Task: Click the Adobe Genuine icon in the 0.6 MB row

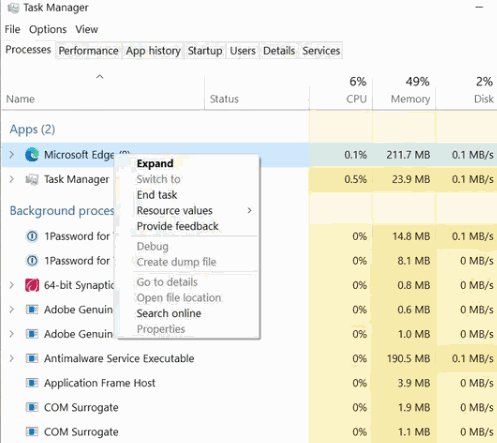Action: (x=32, y=310)
